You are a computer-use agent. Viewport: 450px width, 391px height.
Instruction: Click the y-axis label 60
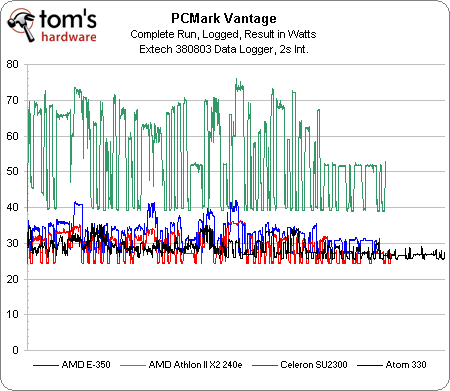pyautogui.click(x=12, y=136)
